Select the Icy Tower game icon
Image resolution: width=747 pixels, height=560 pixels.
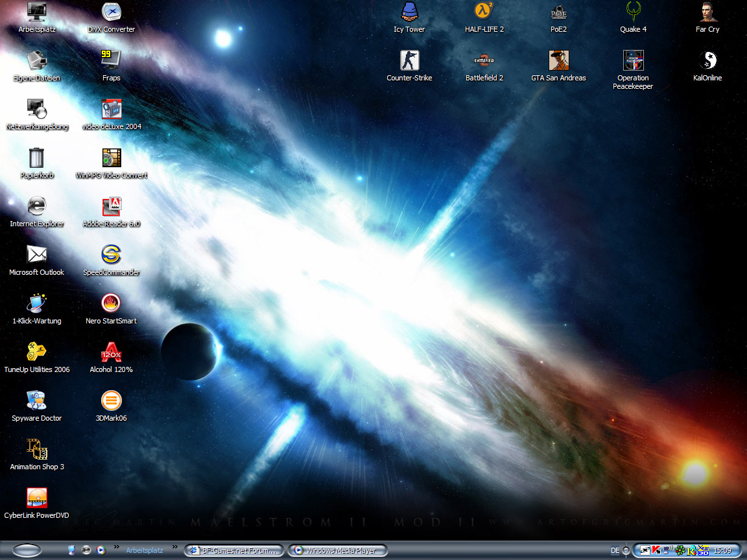click(x=409, y=17)
